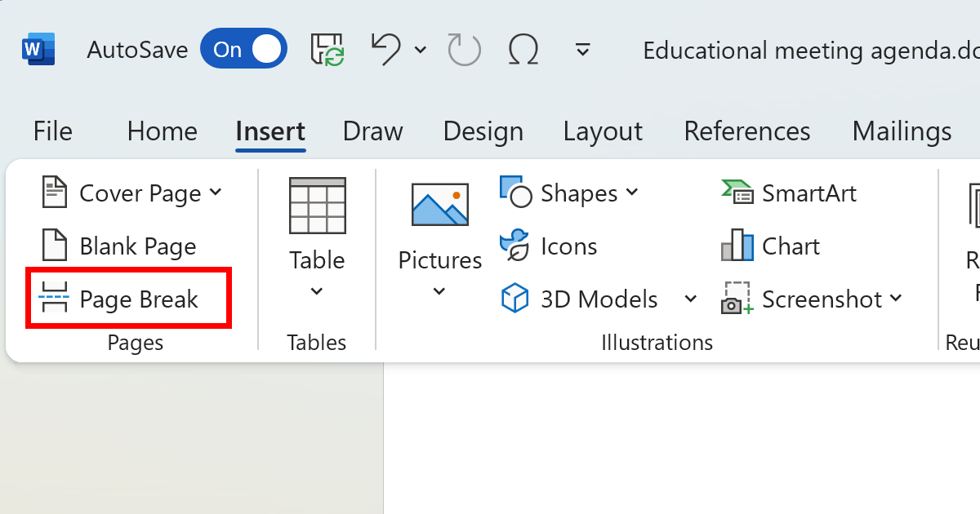Screen dimensions: 980x514
Task: Switch to the Home tab
Action: [162, 131]
